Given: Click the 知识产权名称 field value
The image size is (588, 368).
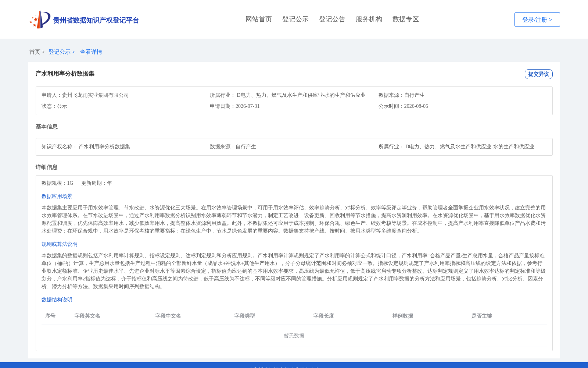Looking at the screenshot, I should click(x=104, y=146).
